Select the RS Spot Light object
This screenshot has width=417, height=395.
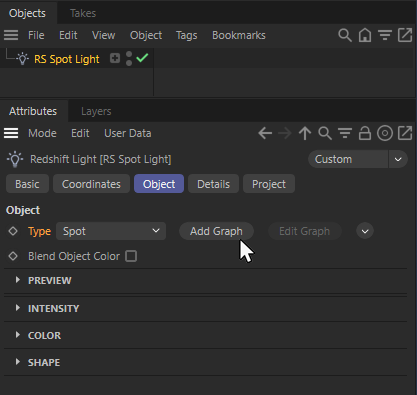click(67, 59)
